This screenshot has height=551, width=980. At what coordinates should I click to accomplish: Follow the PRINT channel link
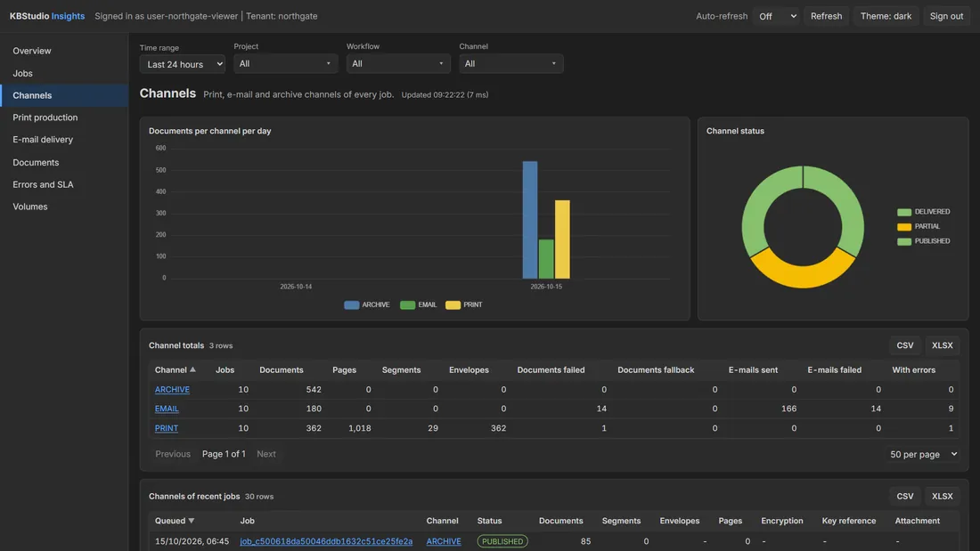[x=167, y=428]
